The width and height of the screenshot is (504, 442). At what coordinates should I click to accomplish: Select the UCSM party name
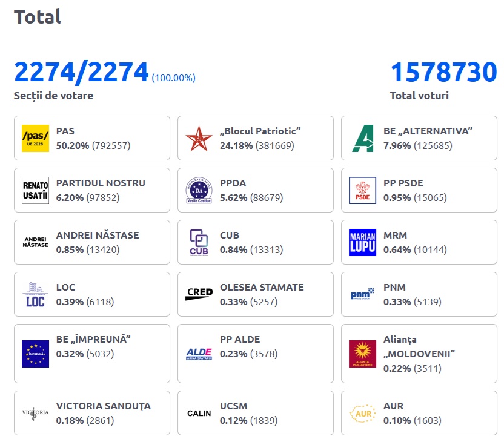[x=233, y=406]
